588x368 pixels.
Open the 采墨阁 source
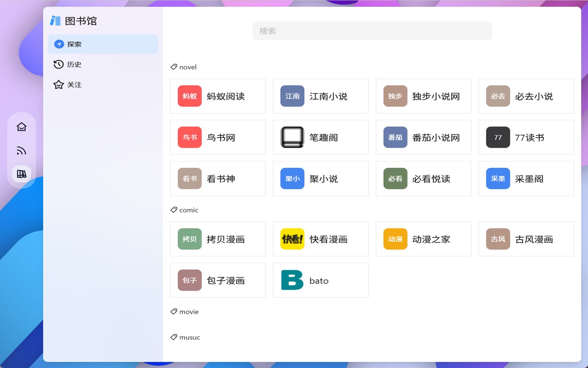(526, 178)
